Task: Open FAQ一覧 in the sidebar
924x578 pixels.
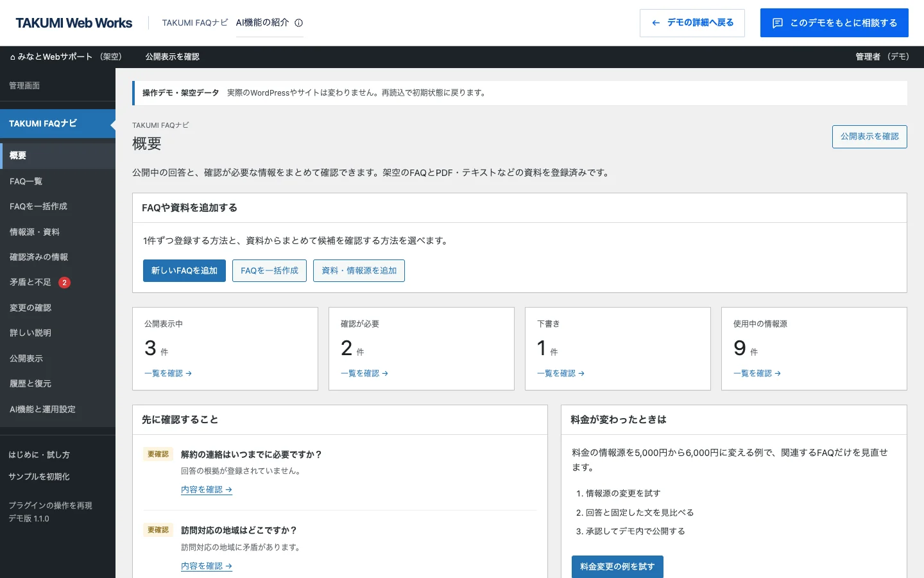Action: pyautogui.click(x=58, y=181)
